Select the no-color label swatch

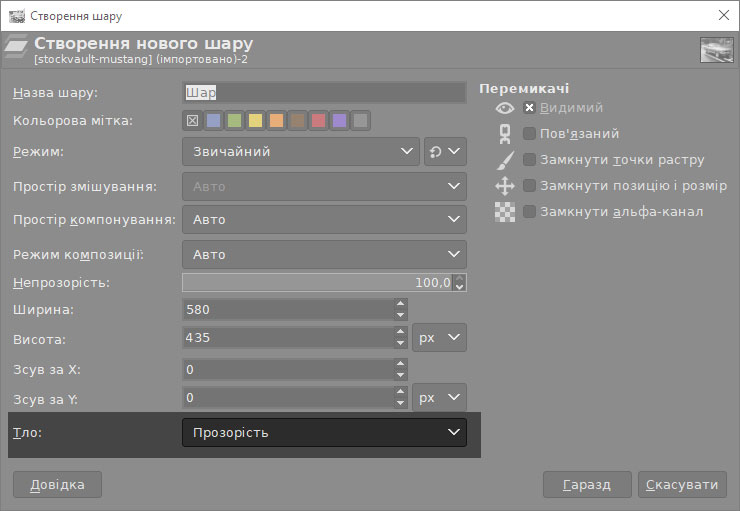pyautogui.click(x=193, y=121)
